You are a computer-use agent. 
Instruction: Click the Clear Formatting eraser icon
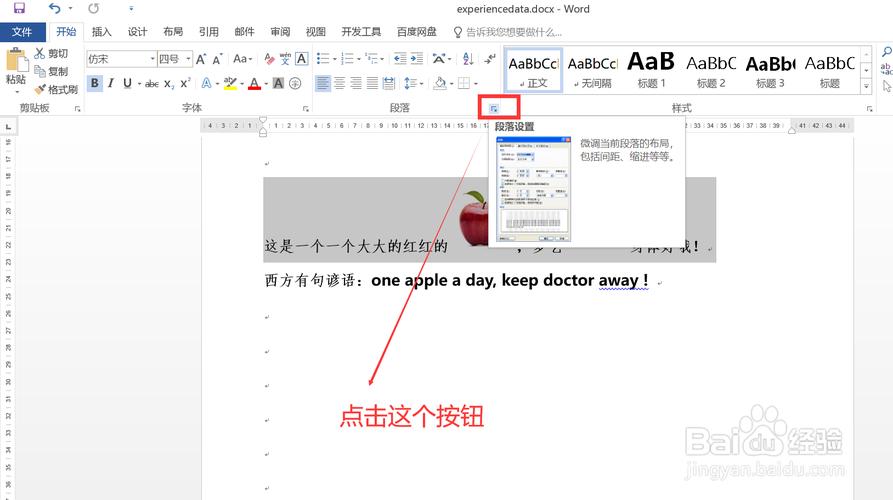tap(269, 59)
